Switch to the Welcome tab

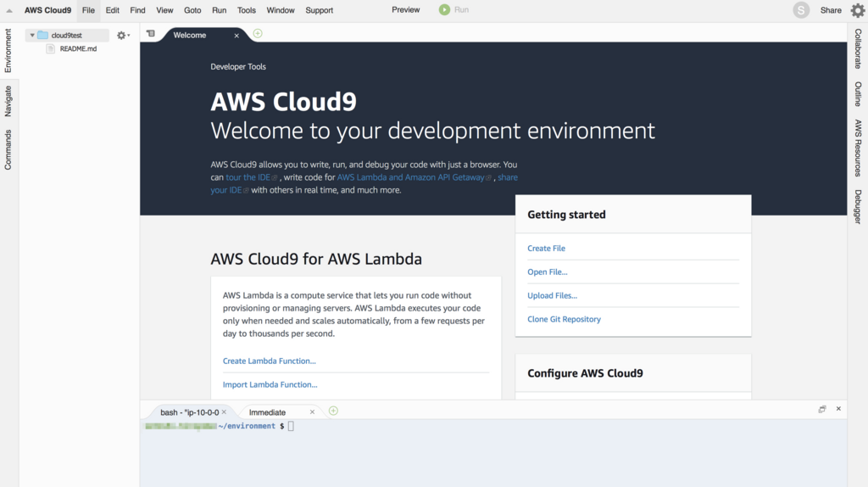[x=189, y=36]
